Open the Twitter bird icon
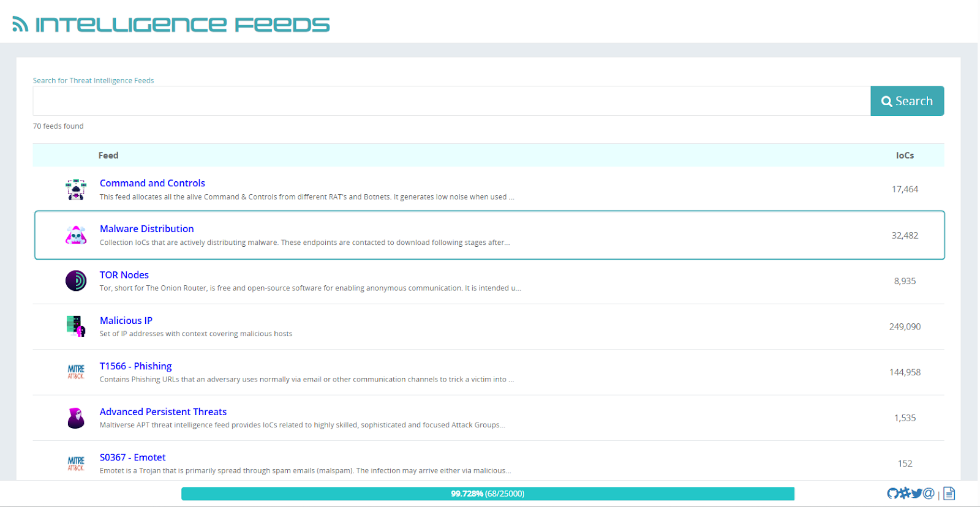980x507 pixels. [x=916, y=494]
